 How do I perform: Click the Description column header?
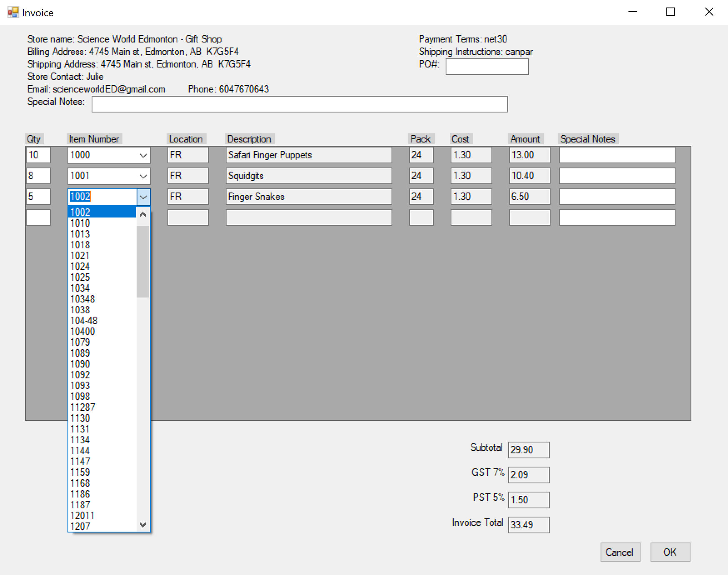tap(249, 139)
